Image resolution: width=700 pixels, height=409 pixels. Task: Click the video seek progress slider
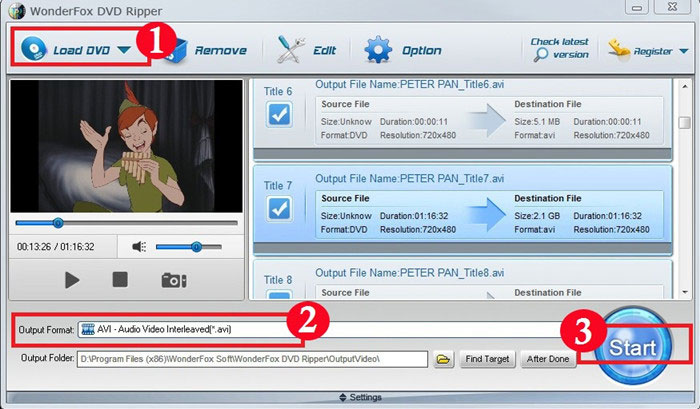click(x=126, y=223)
